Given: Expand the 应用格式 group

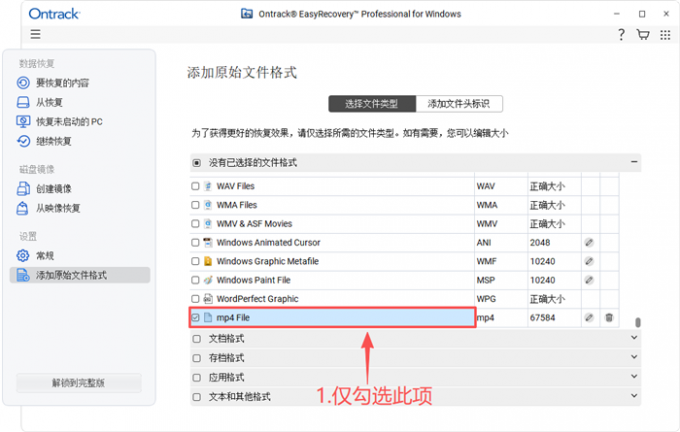Looking at the screenshot, I should pyautogui.click(x=634, y=376).
